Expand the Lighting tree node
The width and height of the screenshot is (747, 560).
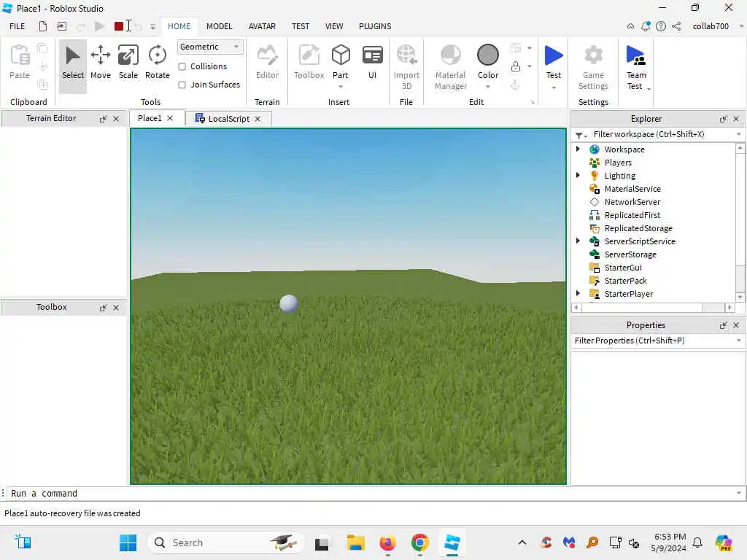pyautogui.click(x=578, y=175)
